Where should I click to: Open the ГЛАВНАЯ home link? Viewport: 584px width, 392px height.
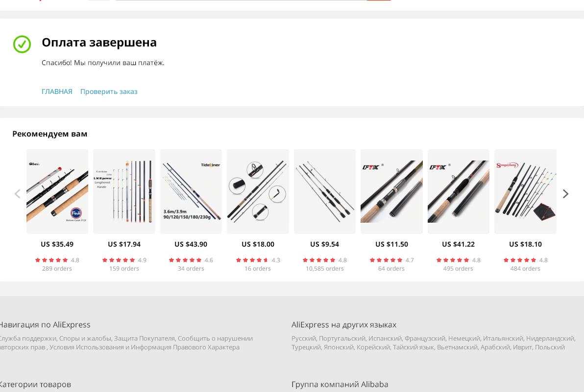[x=57, y=92]
